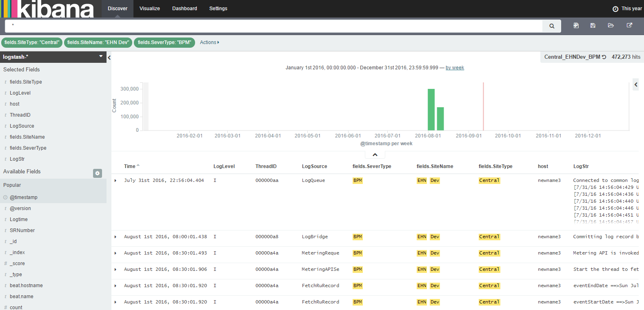Toggle the fields.SiteName "EHN Dev" filter pill
Screen dimensions: 644x310
(x=98, y=42)
